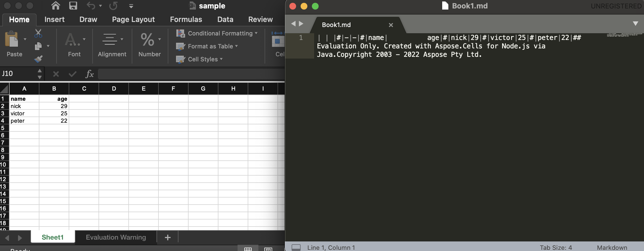
Task: Open the Conditional Formatting dropdown
Action: (x=217, y=33)
